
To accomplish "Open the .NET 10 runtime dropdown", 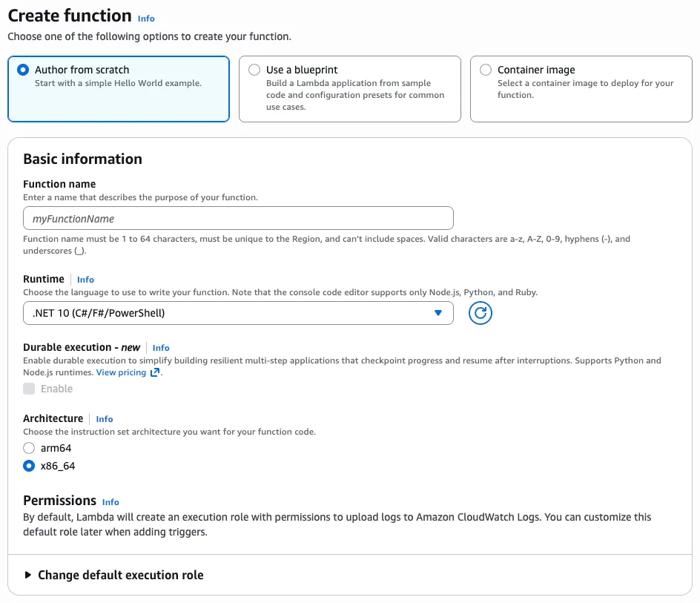I will click(x=237, y=313).
